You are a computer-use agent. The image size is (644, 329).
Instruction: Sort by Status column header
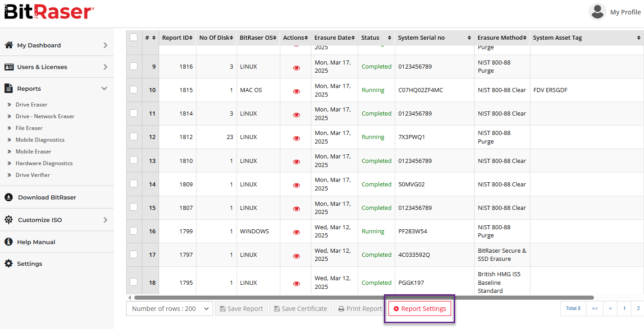[376, 38]
